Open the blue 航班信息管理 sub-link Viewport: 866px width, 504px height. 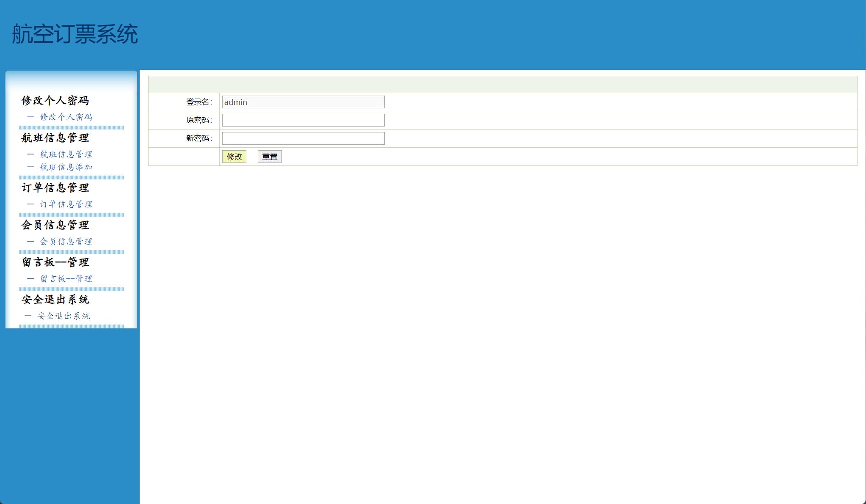(66, 154)
